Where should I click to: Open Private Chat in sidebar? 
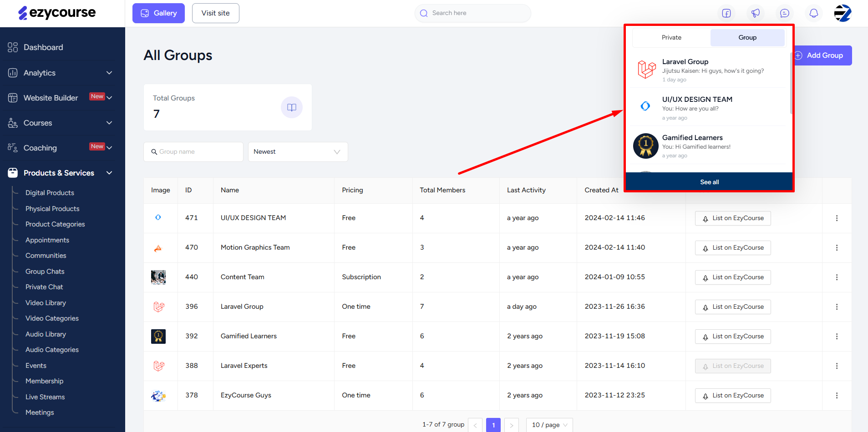click(44, 287)
